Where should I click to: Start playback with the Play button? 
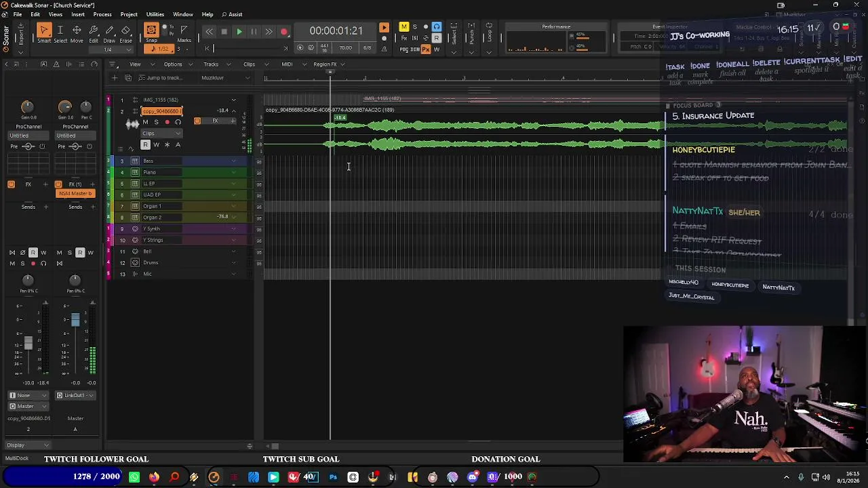239,32
